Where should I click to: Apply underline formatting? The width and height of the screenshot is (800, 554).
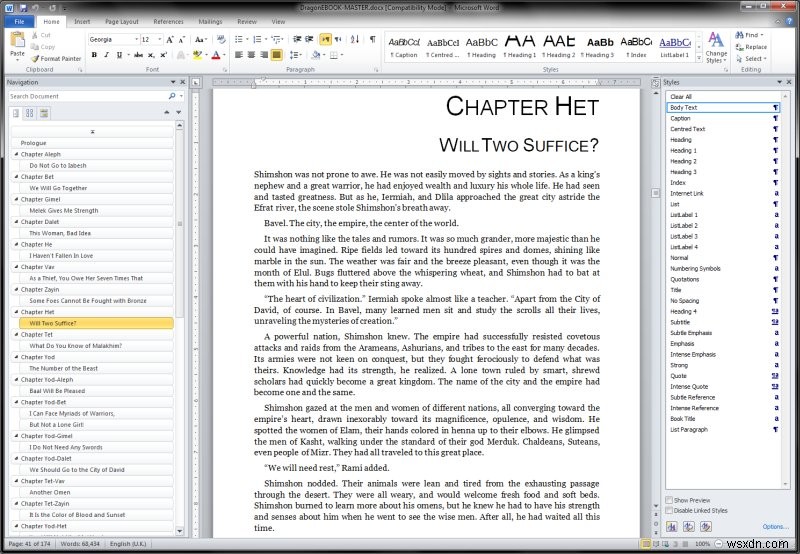pyautogui.click(x=119, y=55)
